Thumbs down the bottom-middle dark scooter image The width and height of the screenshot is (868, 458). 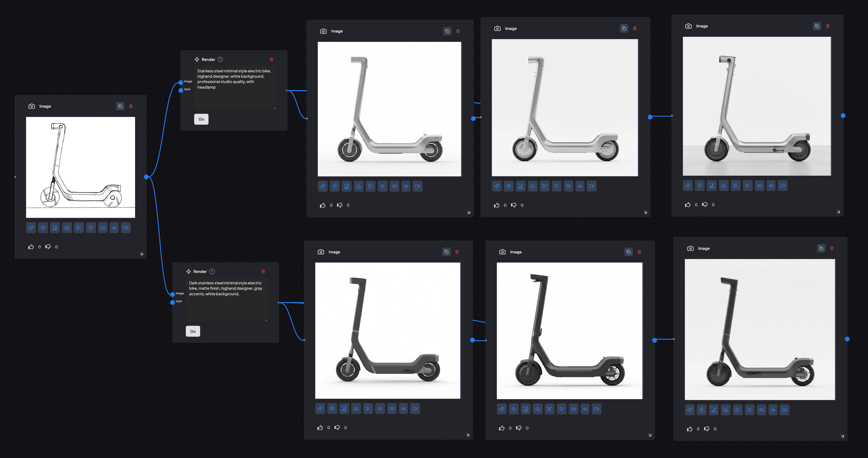(519, 428)
